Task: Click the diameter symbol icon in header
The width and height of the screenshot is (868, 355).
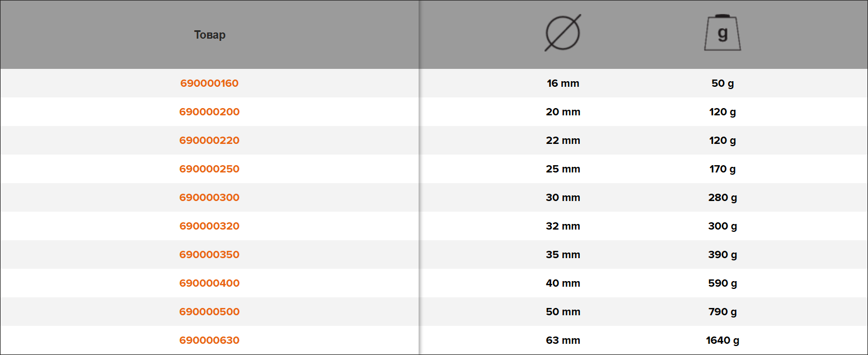Action: click(x=563, y=33)
